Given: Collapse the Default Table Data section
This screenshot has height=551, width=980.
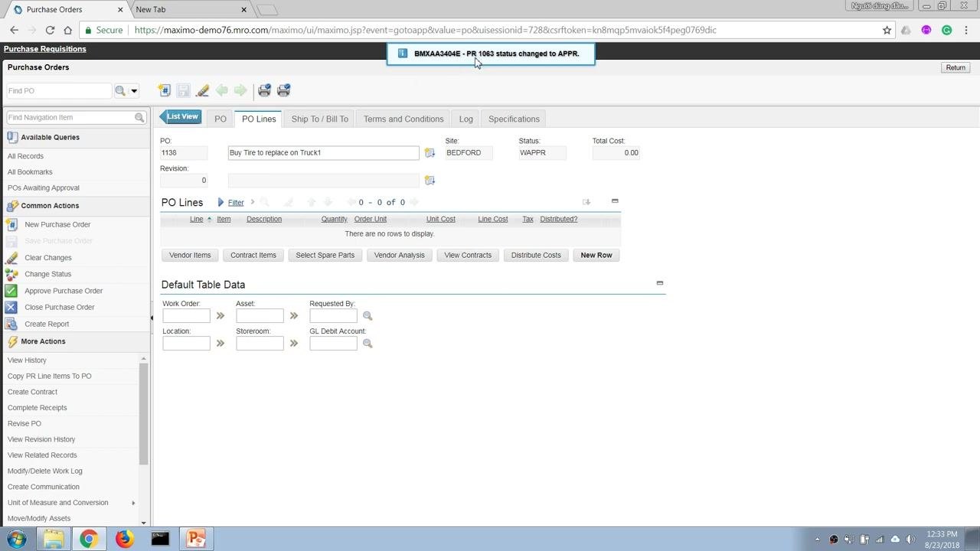Looking at the screenshot, I should tap(660, 283).
